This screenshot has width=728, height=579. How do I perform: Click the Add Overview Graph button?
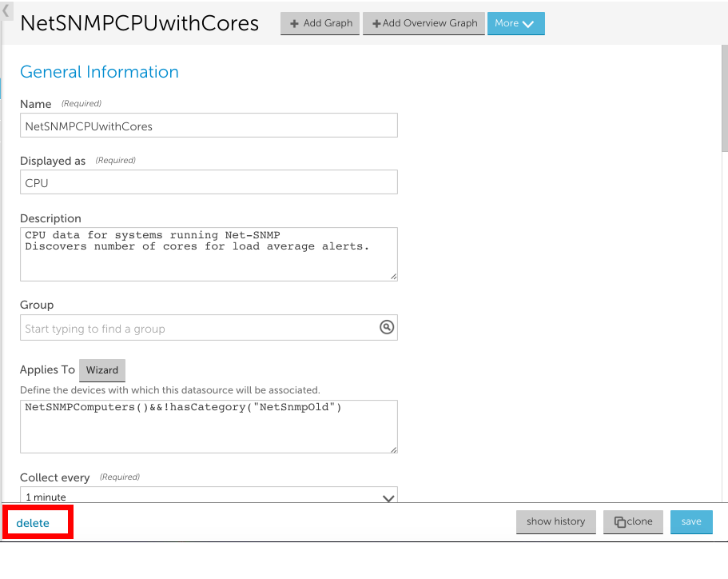point(424,23)
